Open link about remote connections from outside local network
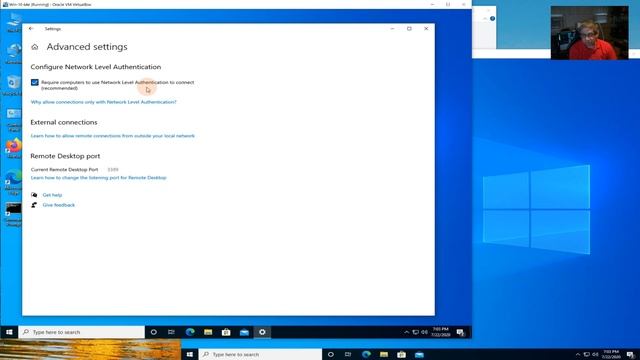This screenshot has width=640, height=360. (113, 136)
